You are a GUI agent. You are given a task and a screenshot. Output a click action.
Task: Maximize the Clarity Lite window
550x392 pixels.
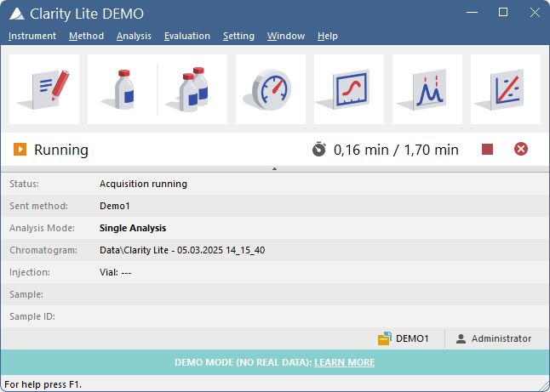pos(503,12)
